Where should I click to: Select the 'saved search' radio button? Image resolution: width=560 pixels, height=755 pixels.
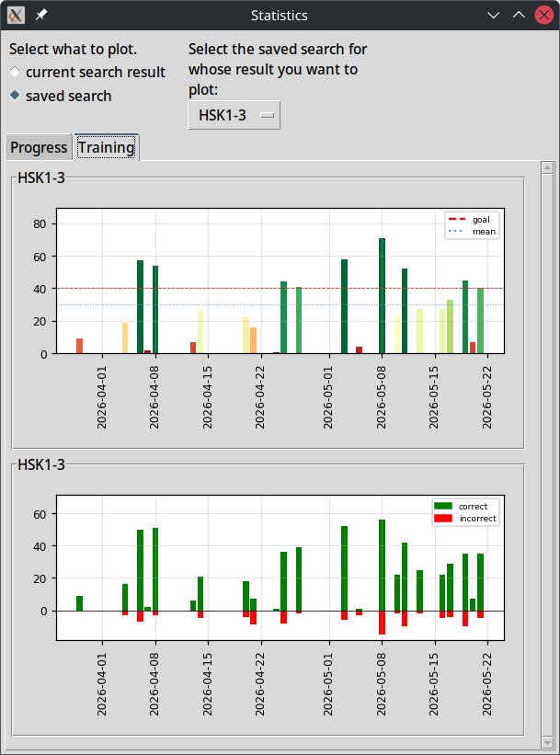coord(61,96)
